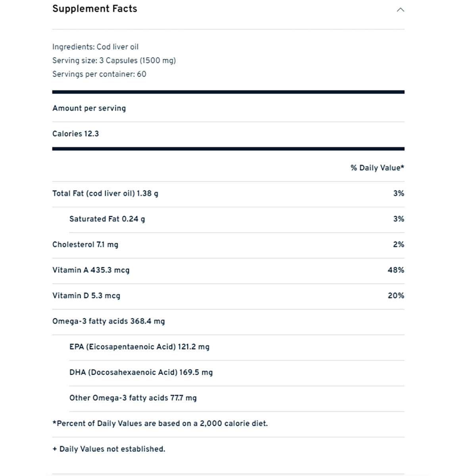Click the Amount per serving label
476x476 pixels.
(89, 108)
